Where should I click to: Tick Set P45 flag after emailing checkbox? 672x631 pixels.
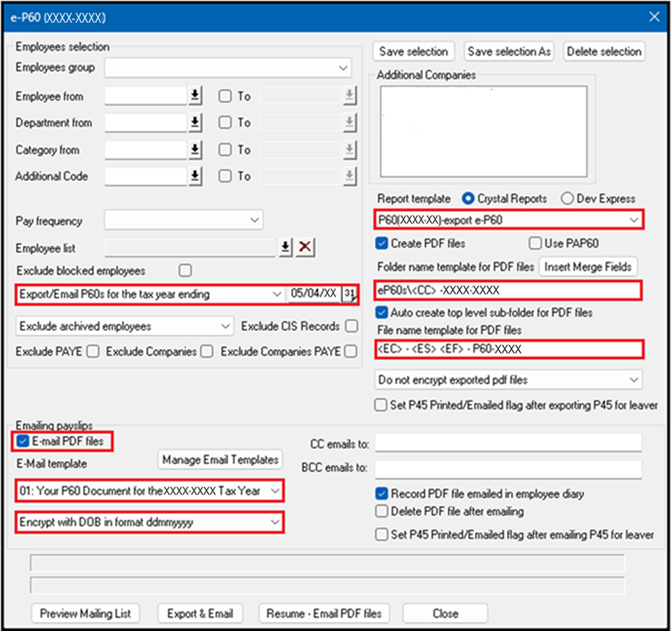[x=382, y=535]
